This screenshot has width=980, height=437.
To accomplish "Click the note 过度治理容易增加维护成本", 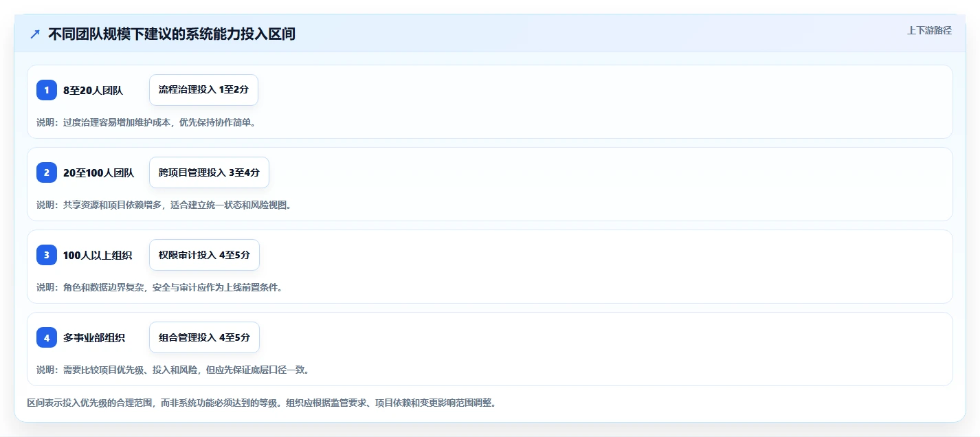I will coord(146,122).
